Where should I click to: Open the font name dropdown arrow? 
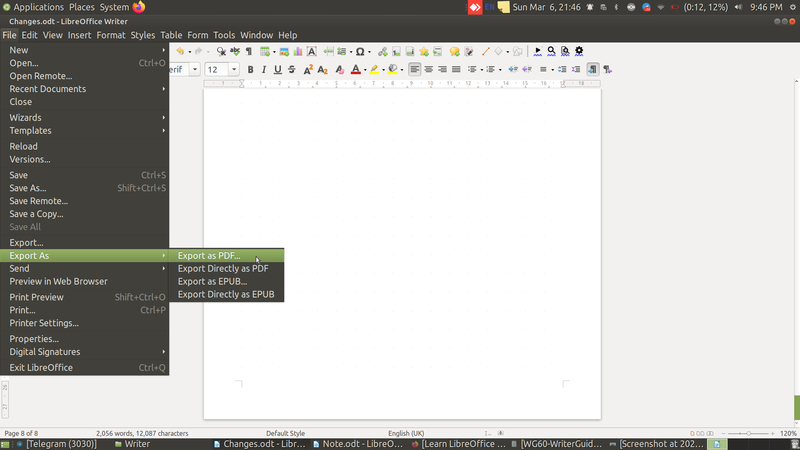195,69
